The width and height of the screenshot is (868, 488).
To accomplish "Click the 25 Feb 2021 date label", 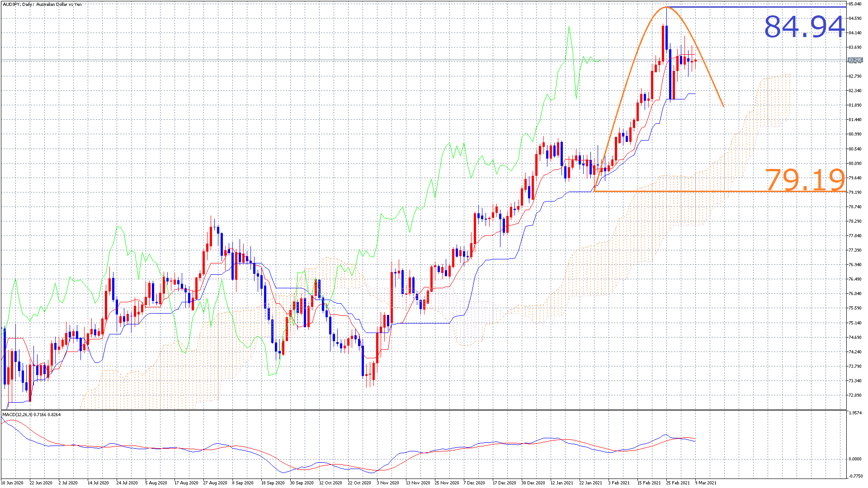I will (x=678, y=483).
